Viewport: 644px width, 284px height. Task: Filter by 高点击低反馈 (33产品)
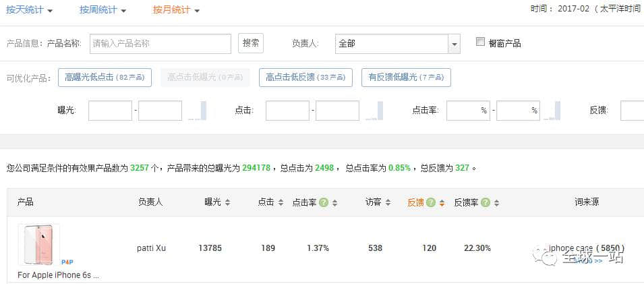pyautogui.click(x=305, y=78)
